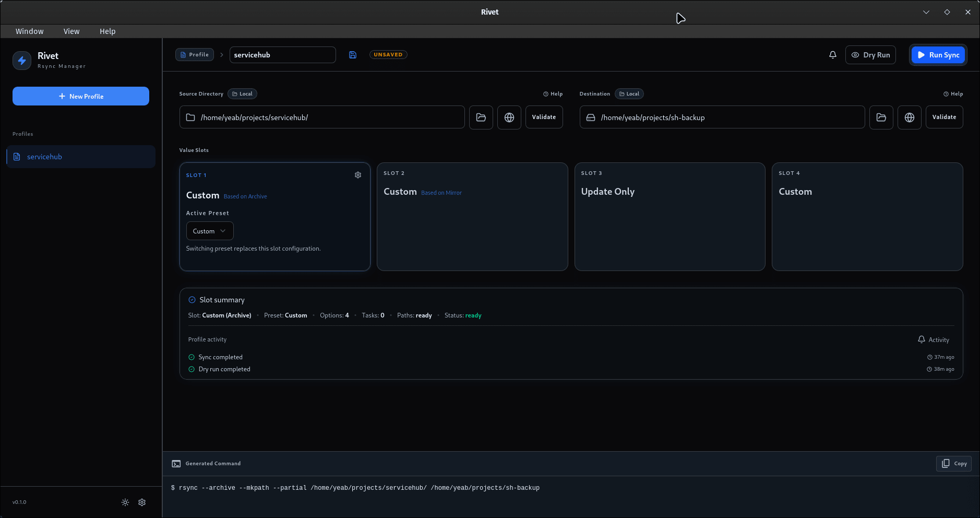Viewport: 980px width, 518px height.
Task: Open app settings gear in sidebar
Action: click(142, 502)
